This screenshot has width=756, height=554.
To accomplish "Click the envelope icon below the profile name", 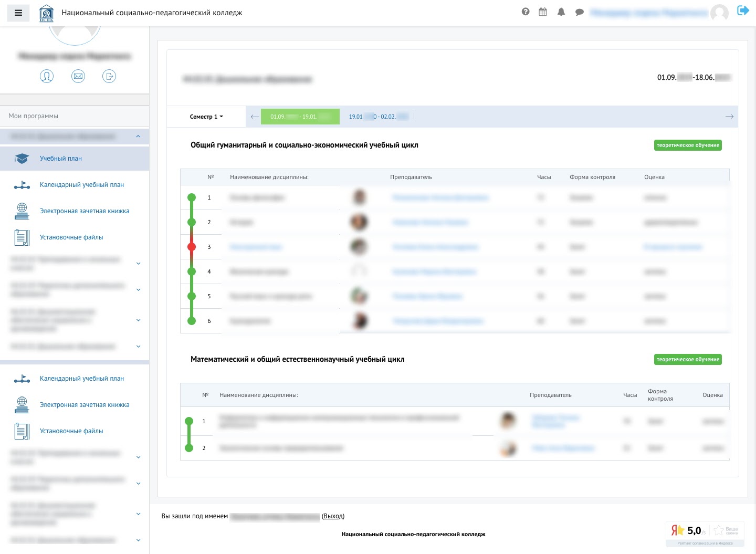I will 78,76.
